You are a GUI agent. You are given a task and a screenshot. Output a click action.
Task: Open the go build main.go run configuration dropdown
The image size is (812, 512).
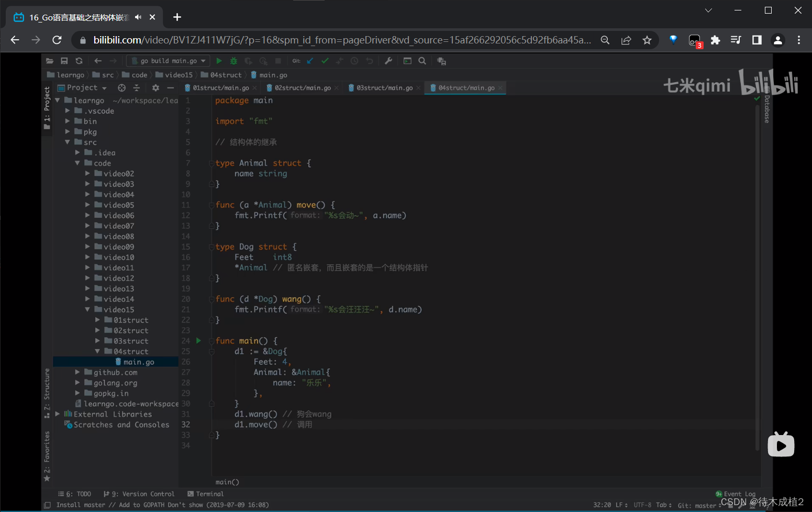[168, 61]
